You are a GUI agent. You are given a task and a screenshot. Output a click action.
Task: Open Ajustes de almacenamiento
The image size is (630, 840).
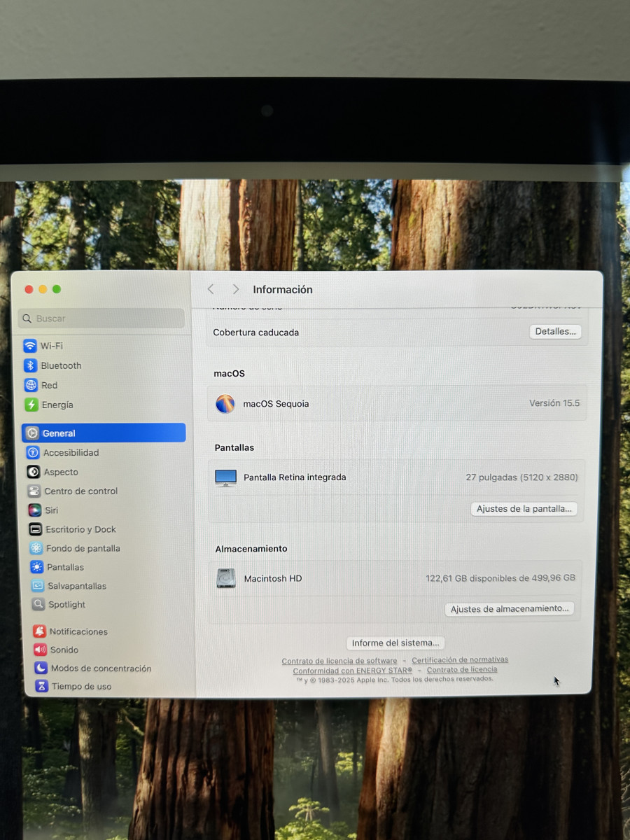coord(510,609)
